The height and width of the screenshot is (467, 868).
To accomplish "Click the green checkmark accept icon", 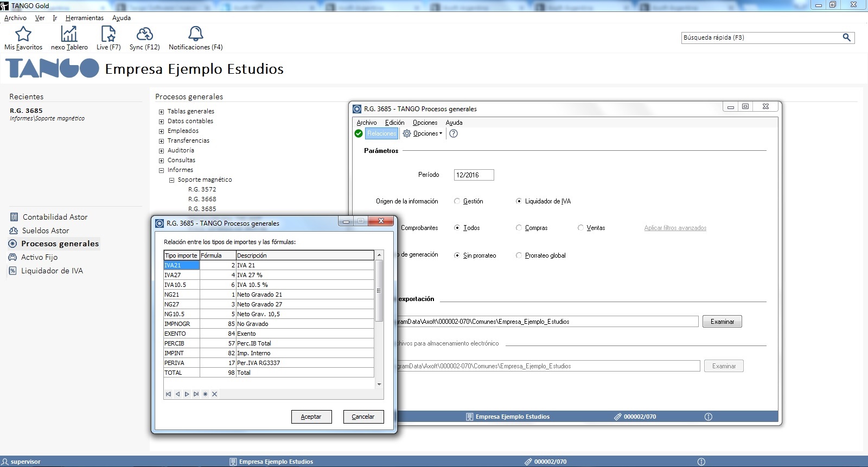I will (x=359, y=133).
